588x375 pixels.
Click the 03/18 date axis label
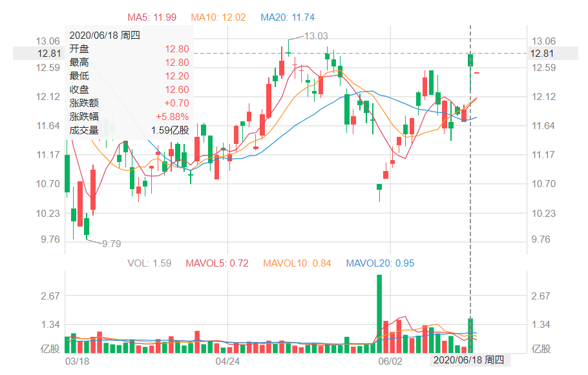tap(77, 361)
